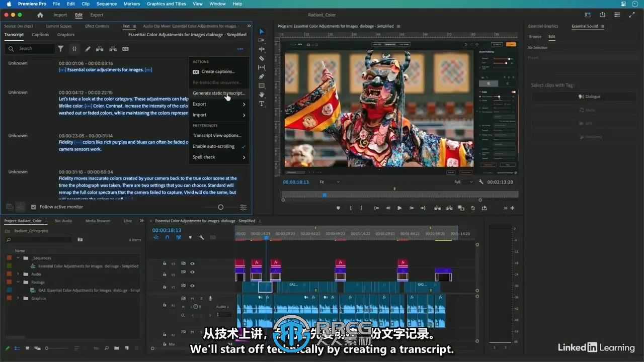Open the Lumetri Scopes tab

59,26
